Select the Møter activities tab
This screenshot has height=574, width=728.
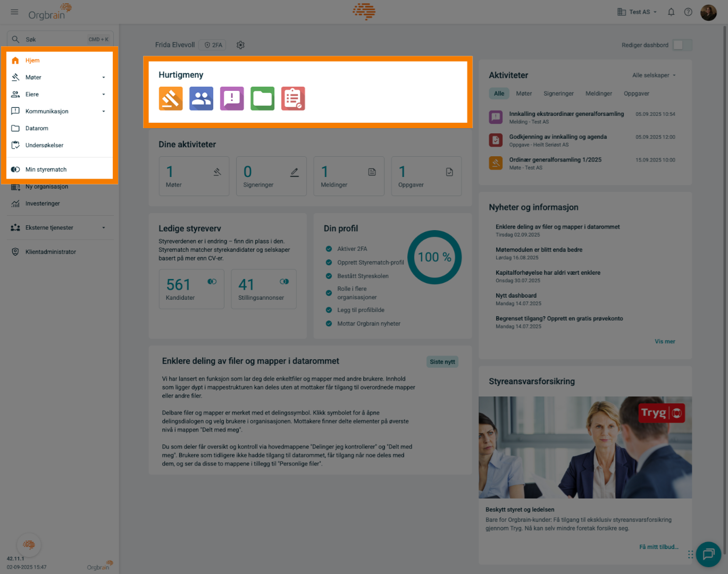click(524, 94)
